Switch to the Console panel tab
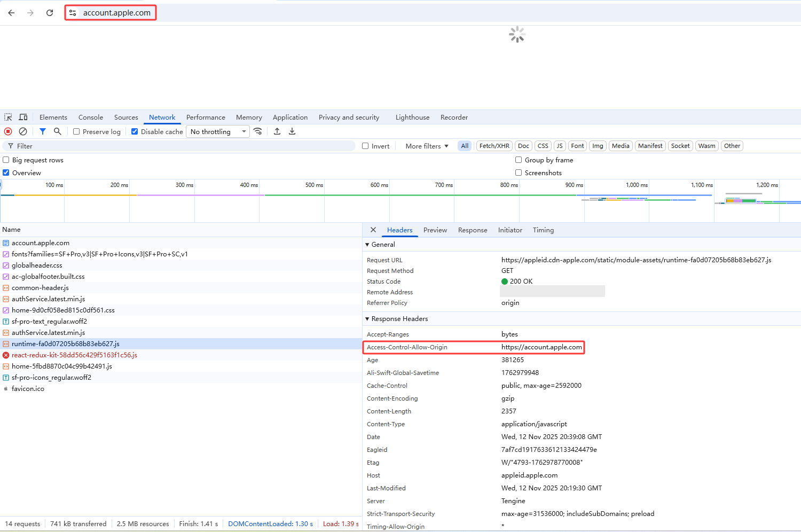801x532 pixels. tap(91, 118)
